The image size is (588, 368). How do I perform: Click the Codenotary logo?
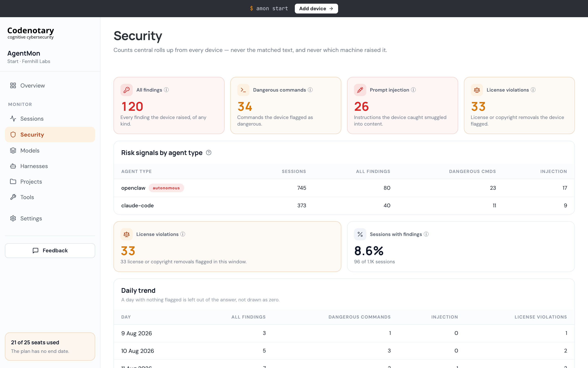31,33
